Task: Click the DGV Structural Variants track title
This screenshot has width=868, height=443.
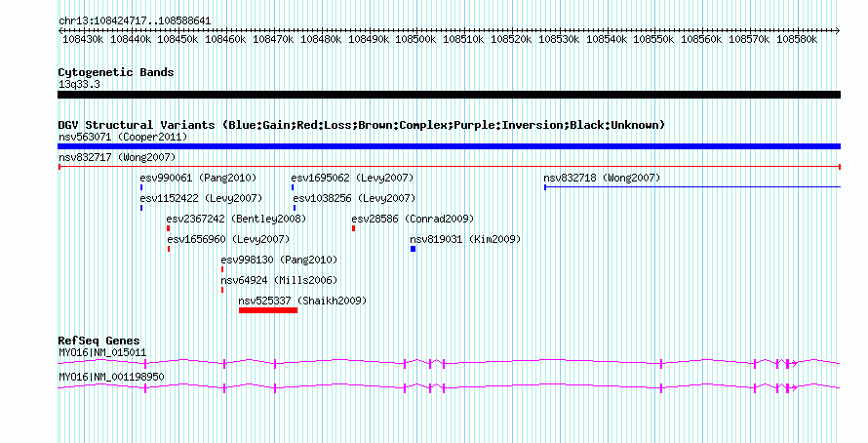Action: click(x=362, y=125)
